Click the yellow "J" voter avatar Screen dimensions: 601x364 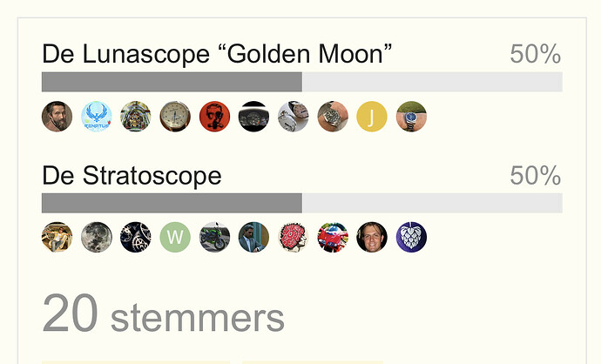pyautogui.click(x=372, y=117)
